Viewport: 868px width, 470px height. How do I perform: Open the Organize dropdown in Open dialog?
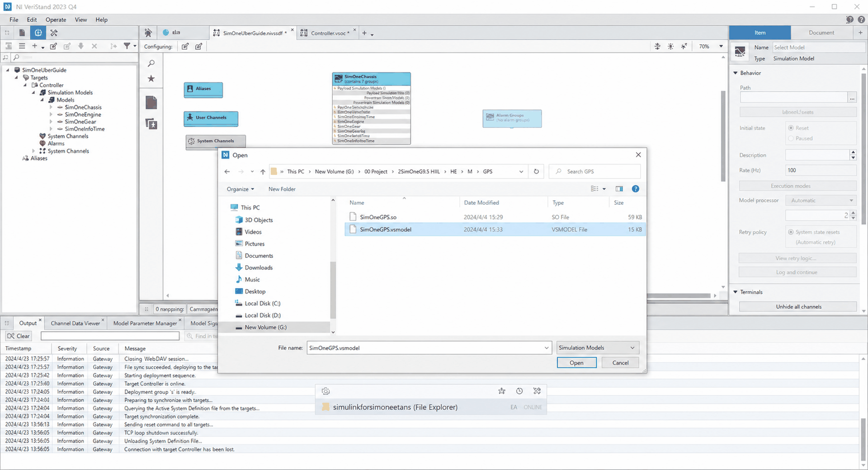pyautogui.click(x=241, y=189)
